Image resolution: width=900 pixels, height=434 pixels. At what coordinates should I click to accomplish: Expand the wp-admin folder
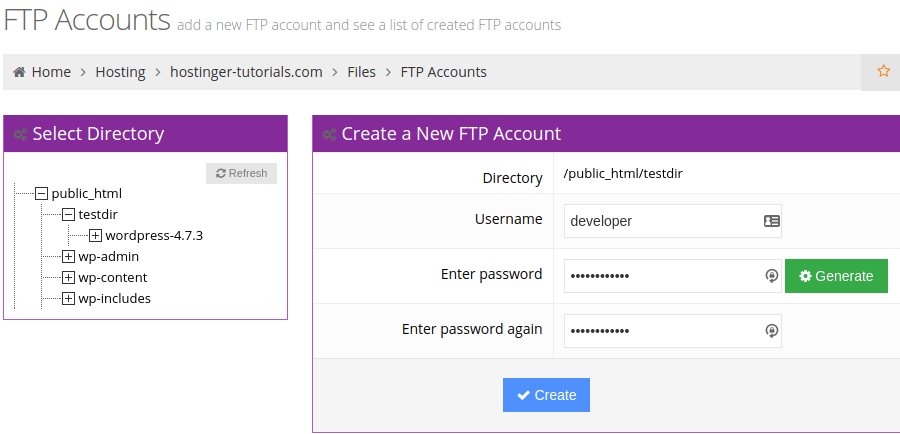[x=68, y=257]
